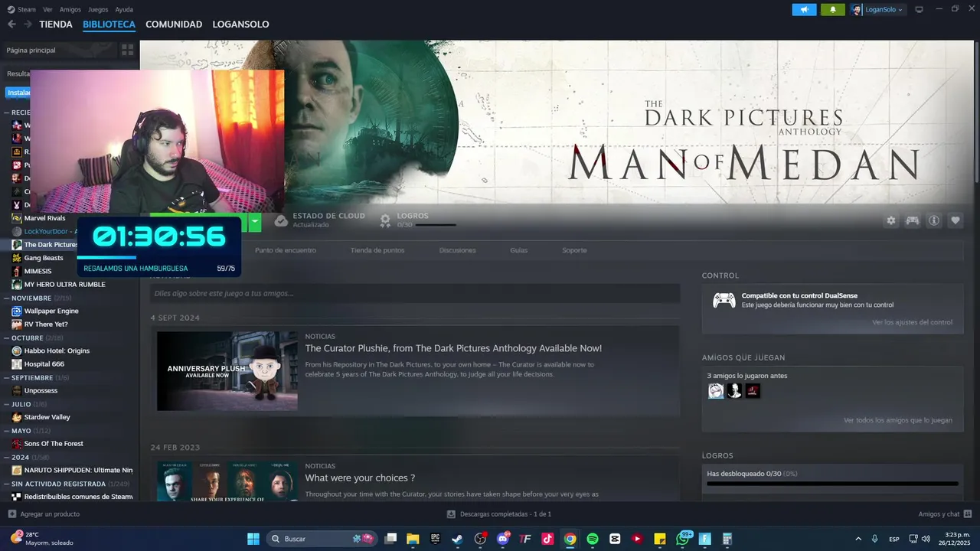The height and width of the screenshot is (551, 980).
Task: Open the Steam menu
Action: [22, 9]
